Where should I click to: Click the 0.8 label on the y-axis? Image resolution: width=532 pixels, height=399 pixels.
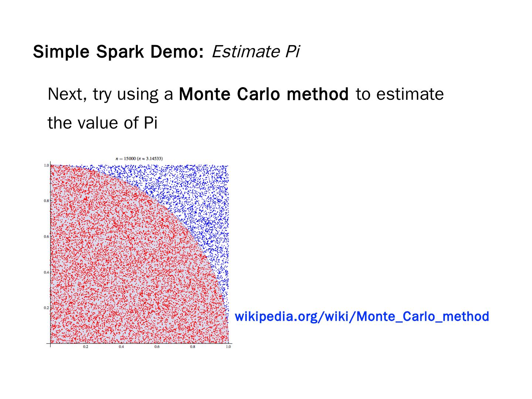47,201
